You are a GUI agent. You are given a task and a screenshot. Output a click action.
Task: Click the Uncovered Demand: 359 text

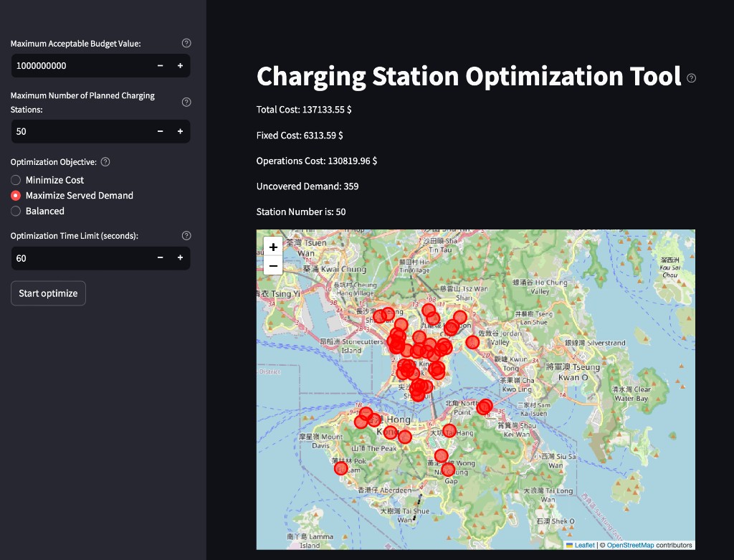coord(308,186)
